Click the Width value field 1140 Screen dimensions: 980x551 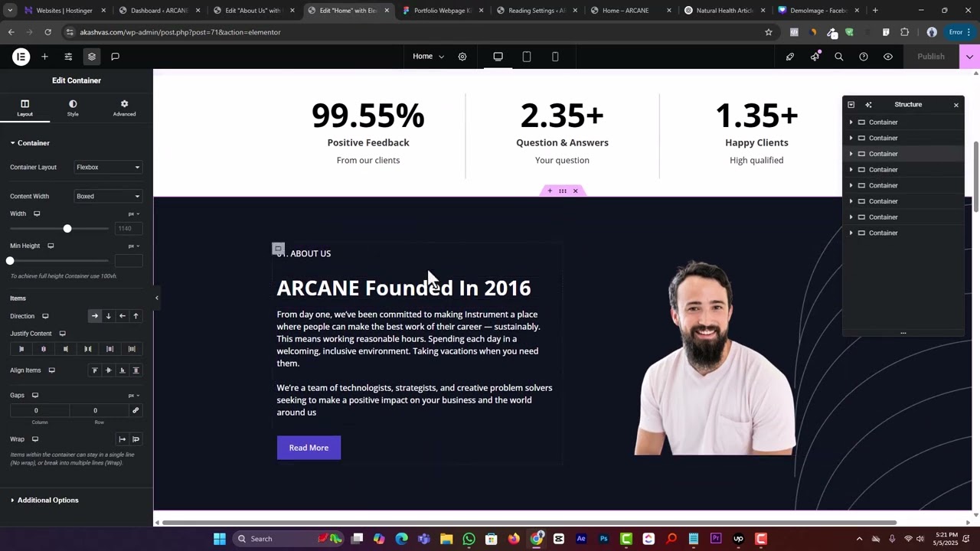click(128, 228)
